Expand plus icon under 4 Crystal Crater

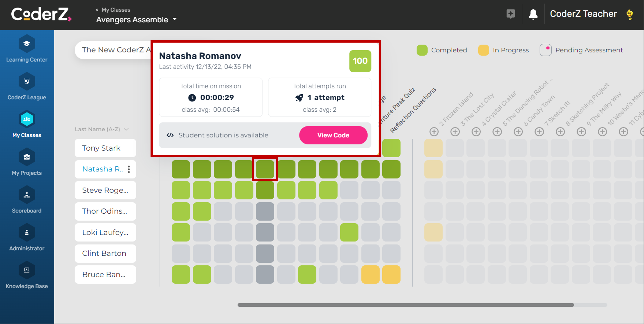tap(476, 131)
